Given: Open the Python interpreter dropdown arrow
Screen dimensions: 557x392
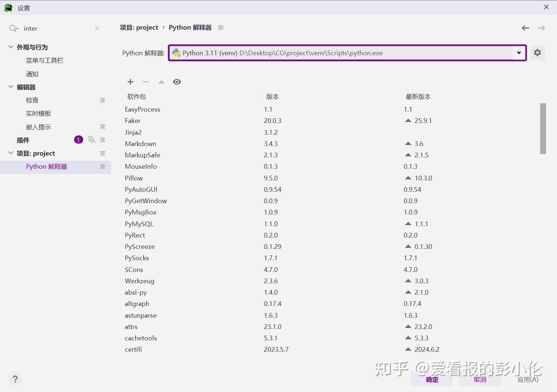Looking at the screenshot, I should click(x=519, y=53).
